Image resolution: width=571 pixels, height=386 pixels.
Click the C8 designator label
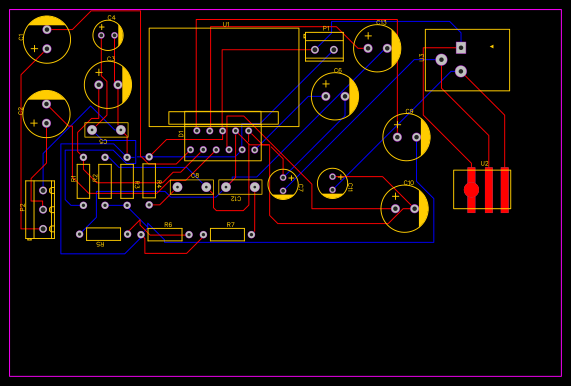click(x=195, y=176)
